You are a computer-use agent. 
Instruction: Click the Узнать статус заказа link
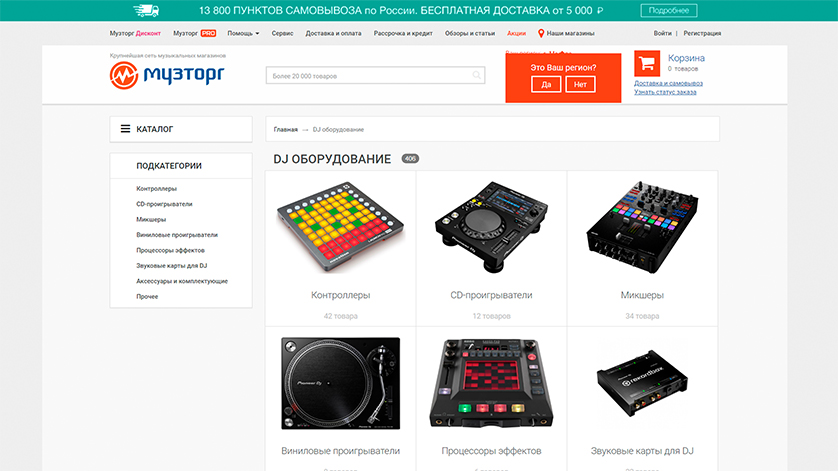coord(665,92)
